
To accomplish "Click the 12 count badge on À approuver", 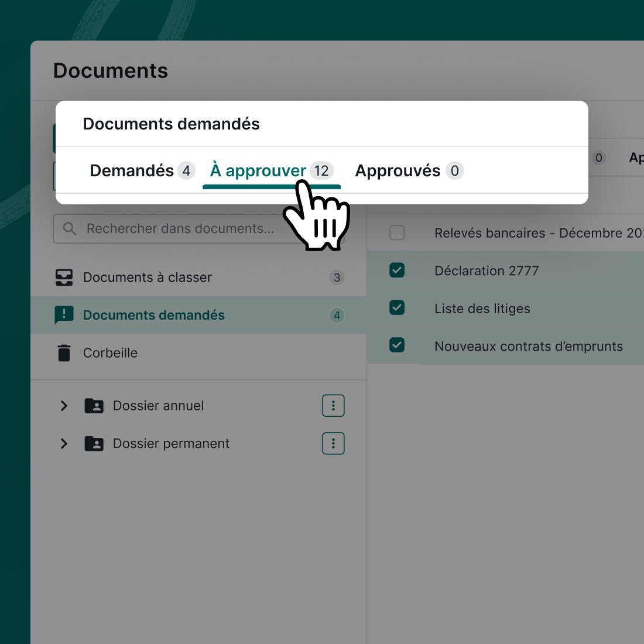I will pos(321,170).
